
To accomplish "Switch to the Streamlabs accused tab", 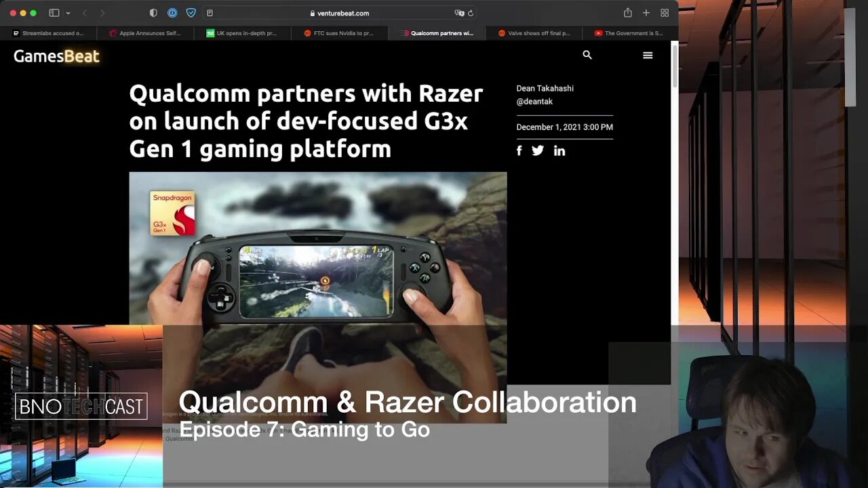I will (x=48, y=33).
